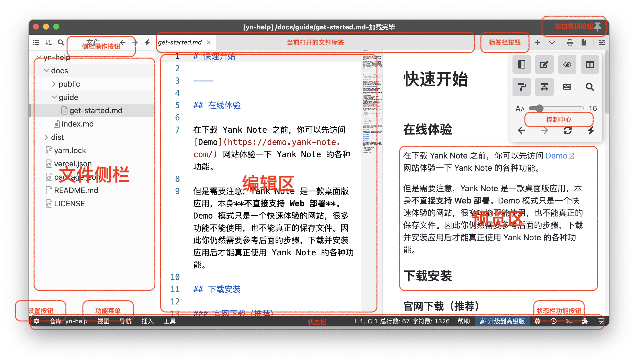Click the control center search icon
The height and width of the screenshot is (364, 638).
(x=590, y=87)
